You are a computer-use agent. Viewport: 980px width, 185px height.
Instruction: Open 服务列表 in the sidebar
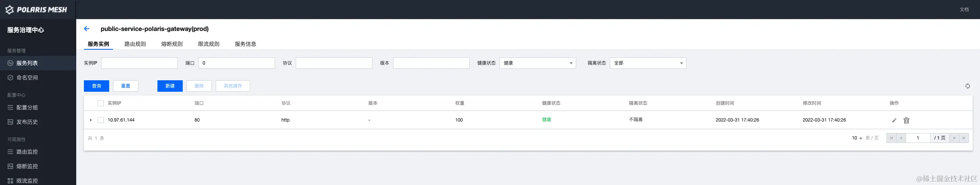tap(38, 63)
